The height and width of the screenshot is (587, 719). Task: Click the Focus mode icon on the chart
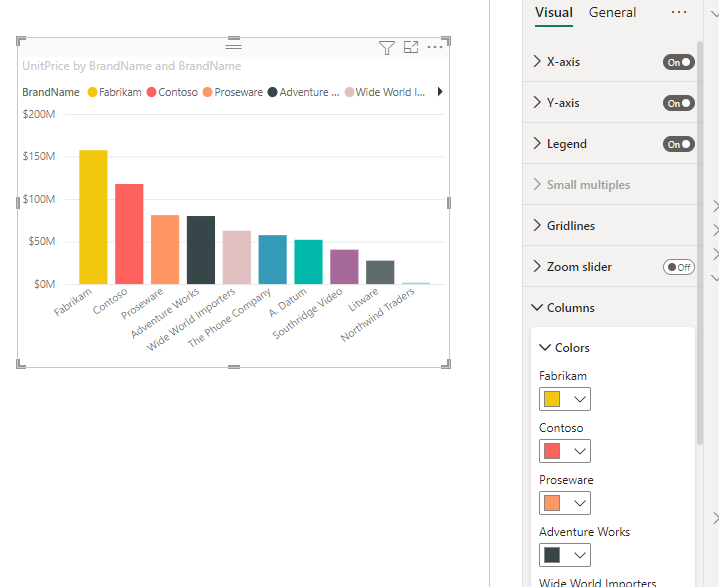(x=411, y=47)
